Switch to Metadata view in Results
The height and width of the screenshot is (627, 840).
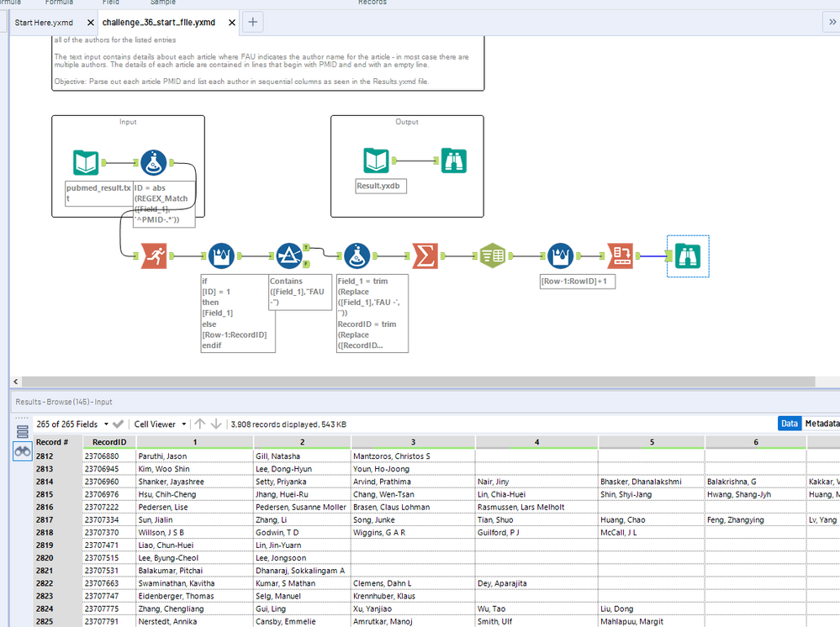click(822, 424)
